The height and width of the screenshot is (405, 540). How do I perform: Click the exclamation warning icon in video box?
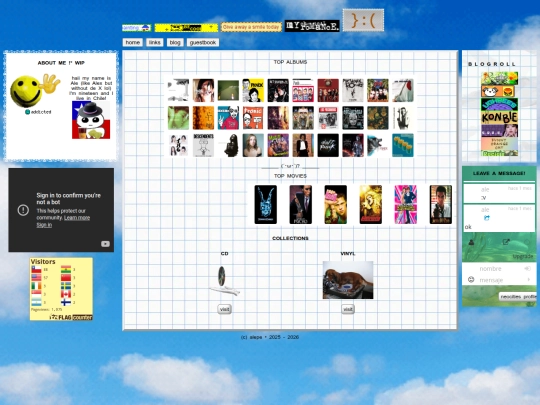[x=23, y=210]
